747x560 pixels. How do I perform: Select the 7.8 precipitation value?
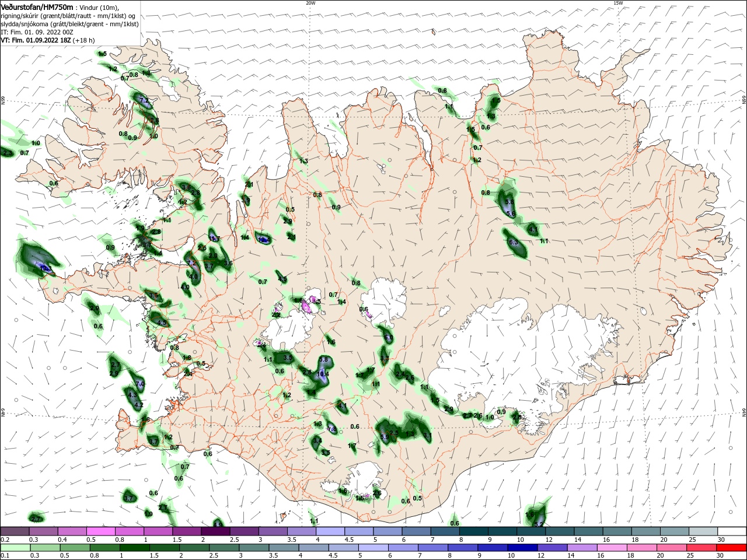pos(332,430)
